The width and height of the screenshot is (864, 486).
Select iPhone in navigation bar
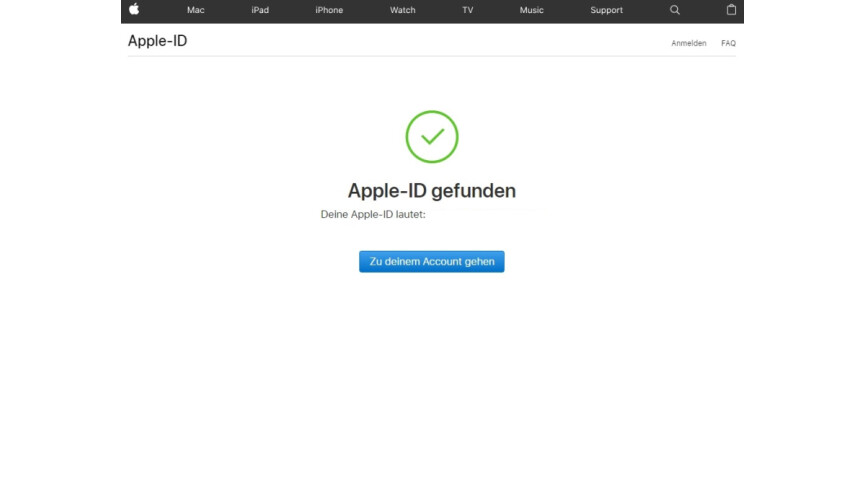pos(329,10)
